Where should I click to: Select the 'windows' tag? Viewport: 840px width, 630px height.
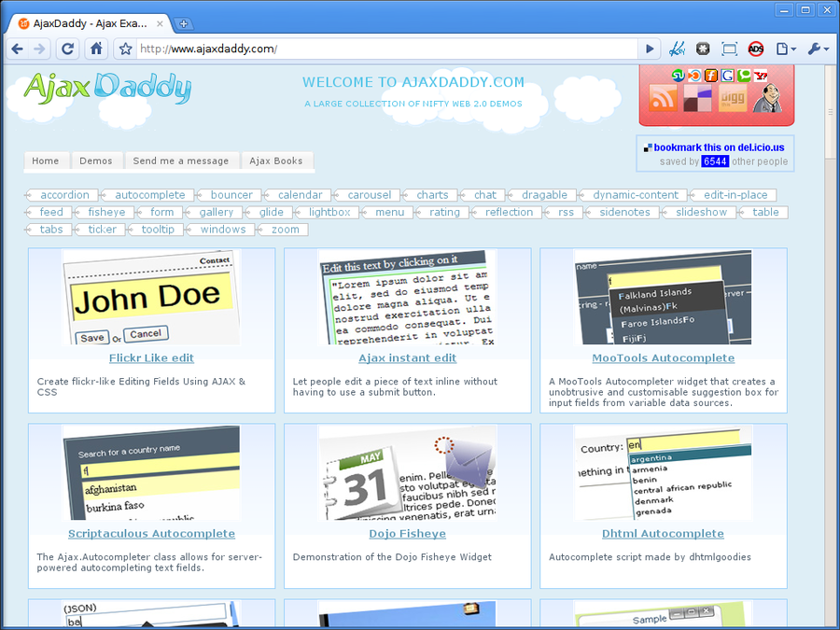point(220,230)
